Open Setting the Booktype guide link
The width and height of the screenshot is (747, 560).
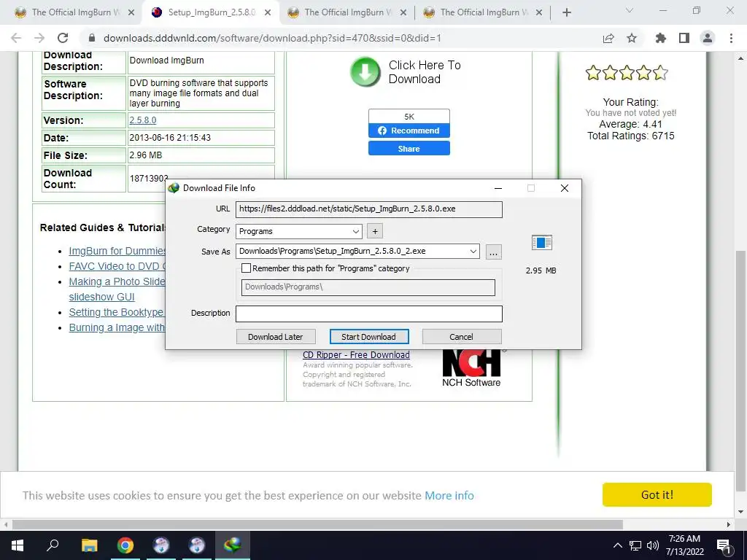117,312
